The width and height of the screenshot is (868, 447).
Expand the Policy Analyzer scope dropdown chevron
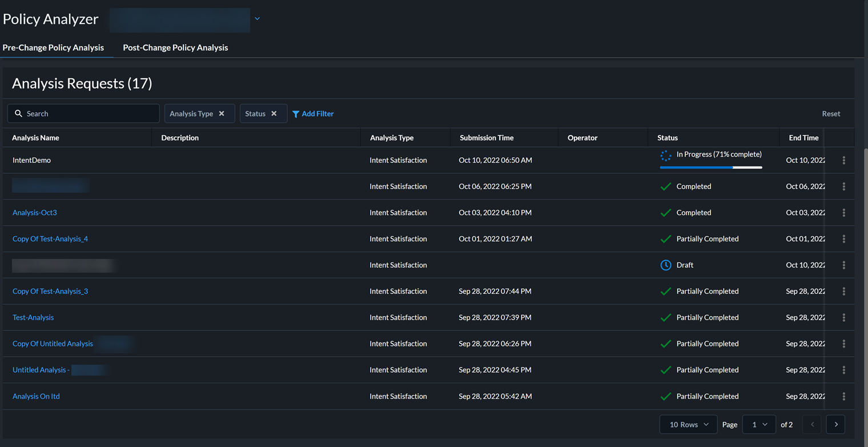[x=257, y=19]
